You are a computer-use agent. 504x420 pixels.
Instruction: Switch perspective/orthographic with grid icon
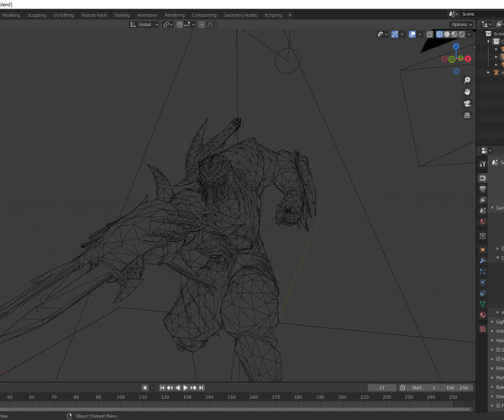coord(467,115)
